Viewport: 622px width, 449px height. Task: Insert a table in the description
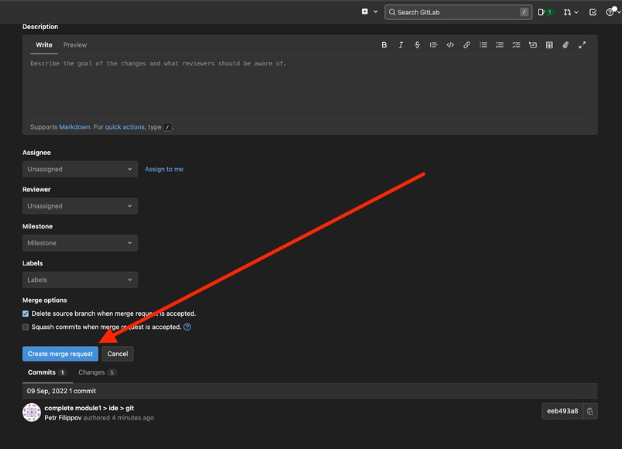pos(549,45)
